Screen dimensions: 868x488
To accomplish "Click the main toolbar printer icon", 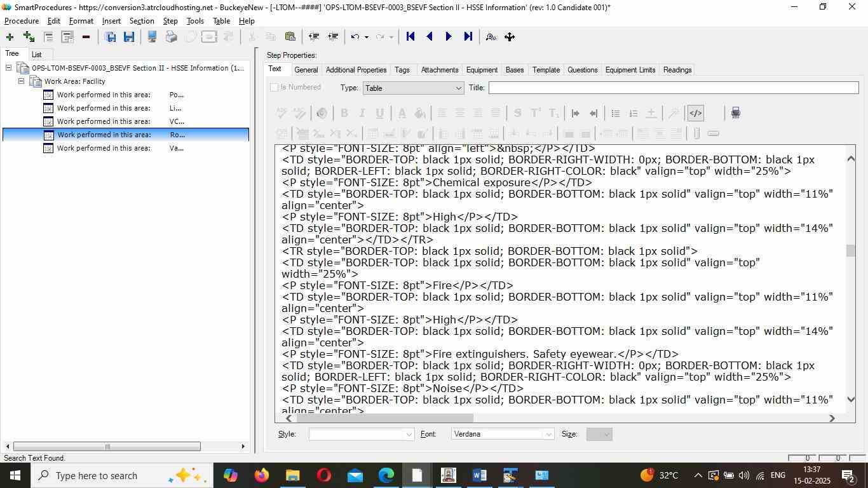I will [171, 37].
